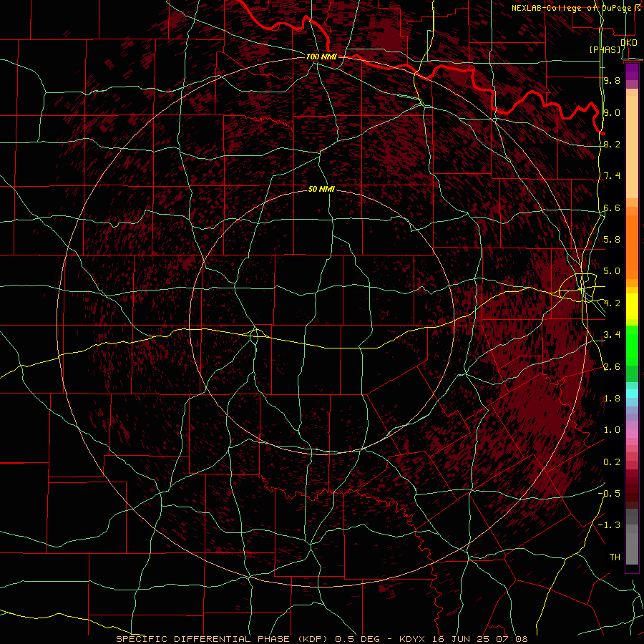
Task: Click the 9.8 value on the KDP scale
Action: tap(612, 80)
